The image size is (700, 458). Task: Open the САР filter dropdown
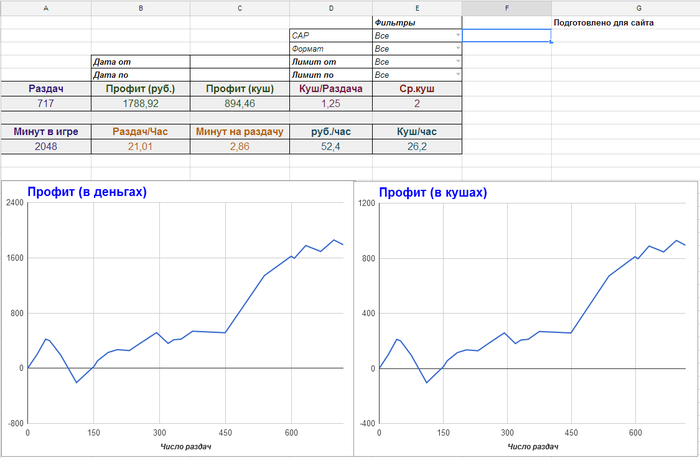[458, 35]
